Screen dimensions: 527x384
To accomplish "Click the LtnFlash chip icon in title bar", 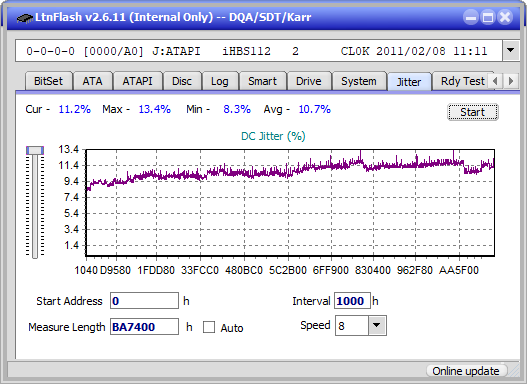I will tap(25, 17).
